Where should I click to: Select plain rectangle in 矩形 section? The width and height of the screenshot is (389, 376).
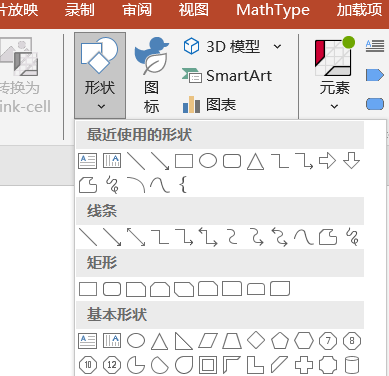88,289
